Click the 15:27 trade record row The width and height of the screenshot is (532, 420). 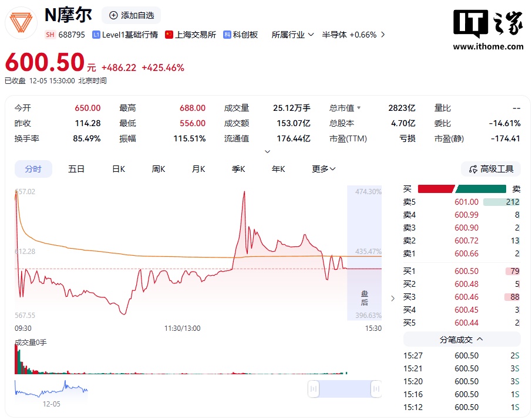(x=462, y=355)
